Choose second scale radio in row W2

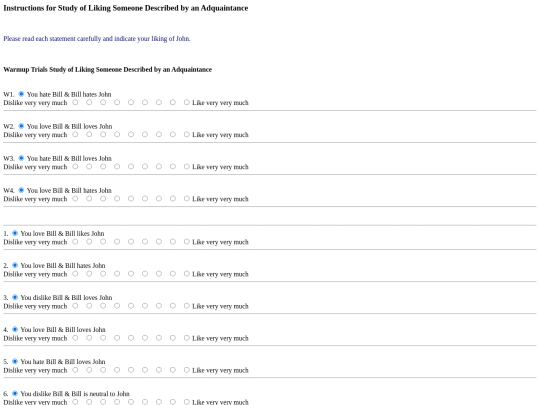89,134
